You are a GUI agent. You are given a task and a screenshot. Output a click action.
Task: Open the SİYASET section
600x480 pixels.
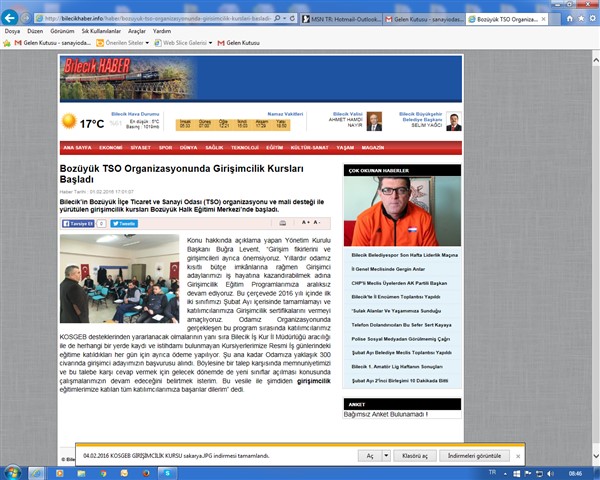[x=140, y=148]
